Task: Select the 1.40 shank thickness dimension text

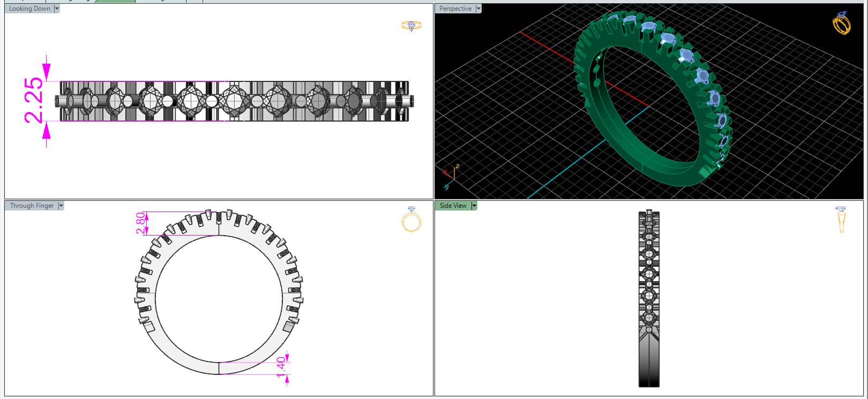Action: click(x=281, y=367)
